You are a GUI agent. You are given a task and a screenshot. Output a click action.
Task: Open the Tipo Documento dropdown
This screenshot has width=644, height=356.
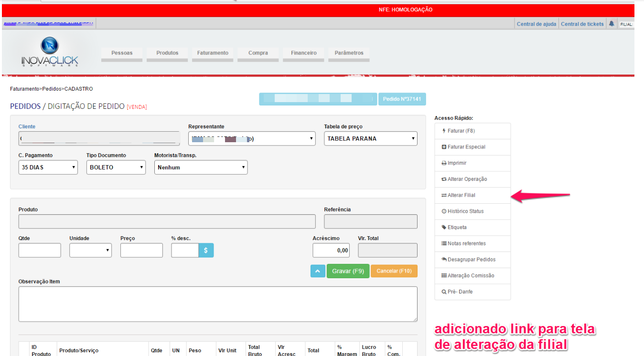tap(116, 168)
